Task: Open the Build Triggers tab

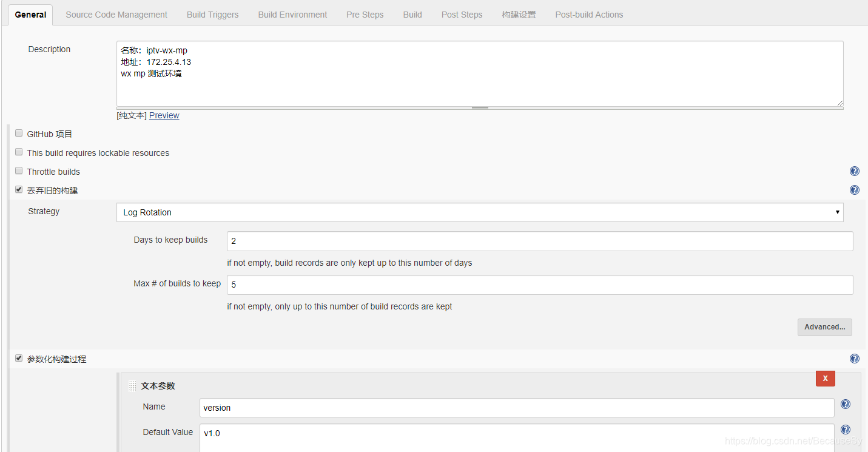Action: (212, 15)
